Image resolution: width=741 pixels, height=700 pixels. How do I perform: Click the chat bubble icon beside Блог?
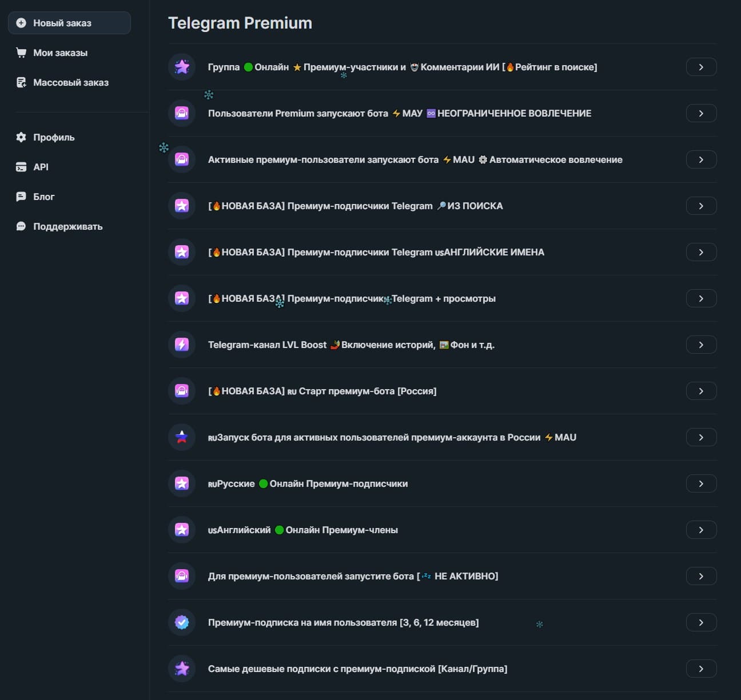click(21, 196)
